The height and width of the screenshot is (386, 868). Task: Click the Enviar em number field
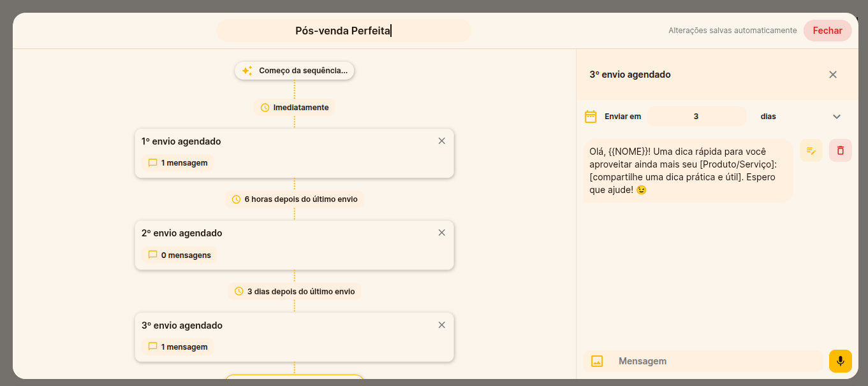696,117
